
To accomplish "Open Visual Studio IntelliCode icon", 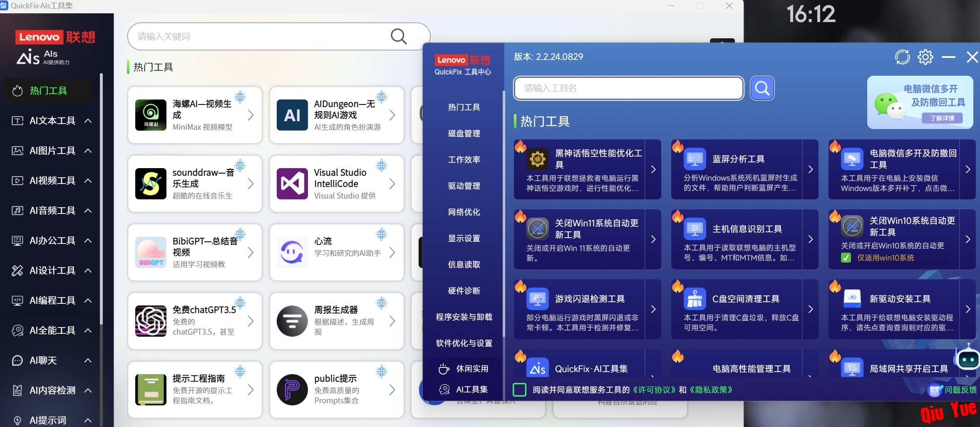I will pos(292,184).
